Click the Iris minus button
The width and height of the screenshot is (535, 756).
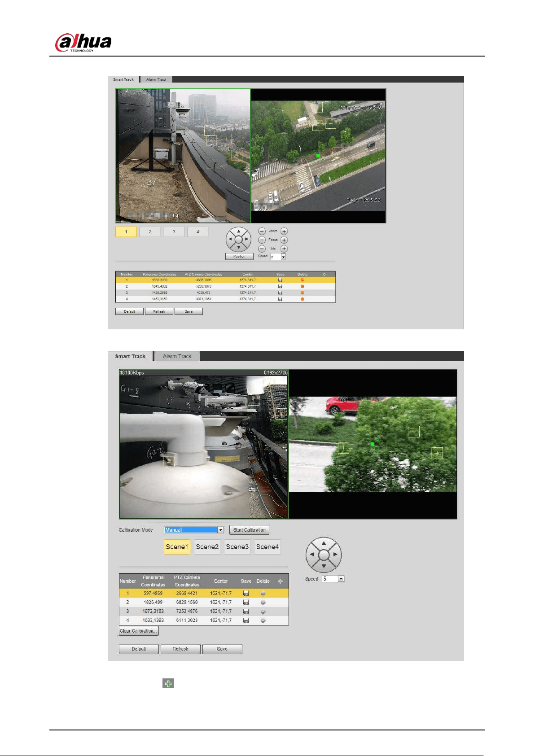(262, 249)
